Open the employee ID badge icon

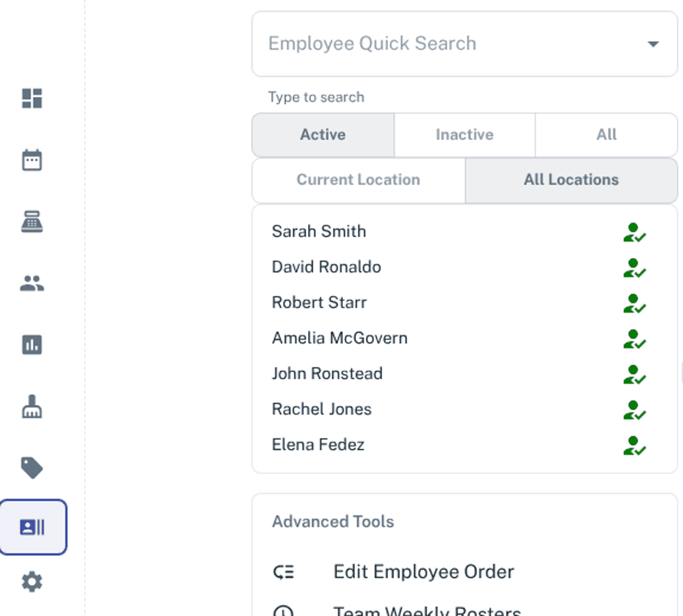pyautogui.click(x=33, y=527)
